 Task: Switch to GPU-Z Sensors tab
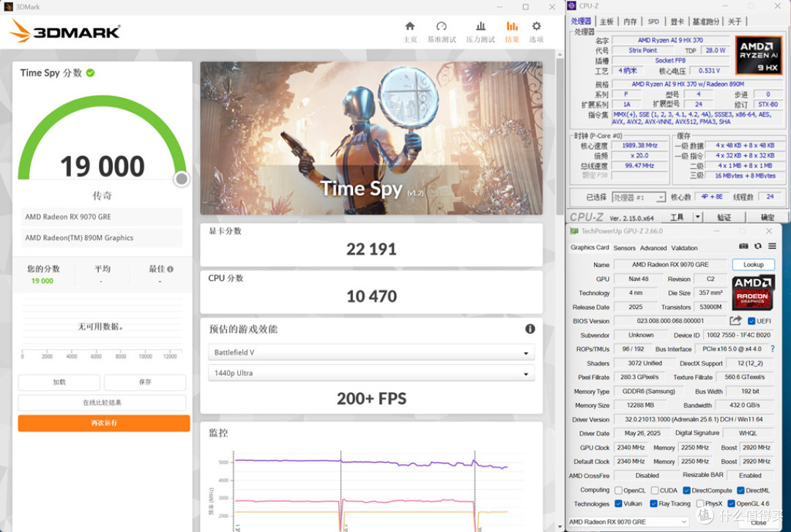pos(625,248)
